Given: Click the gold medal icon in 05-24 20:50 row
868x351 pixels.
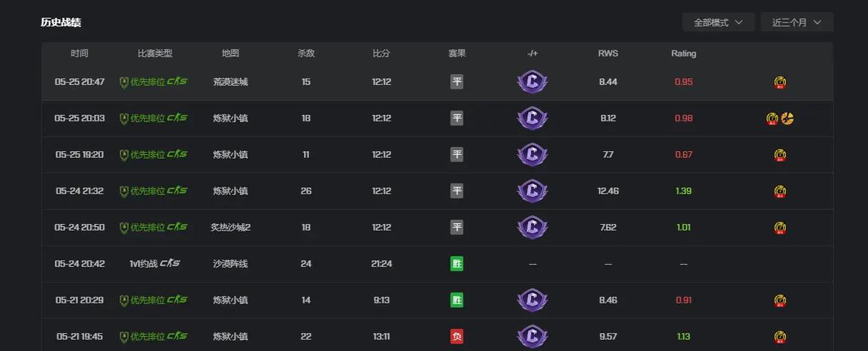Looking at the screenshot, I should click(x=780, y=228).
